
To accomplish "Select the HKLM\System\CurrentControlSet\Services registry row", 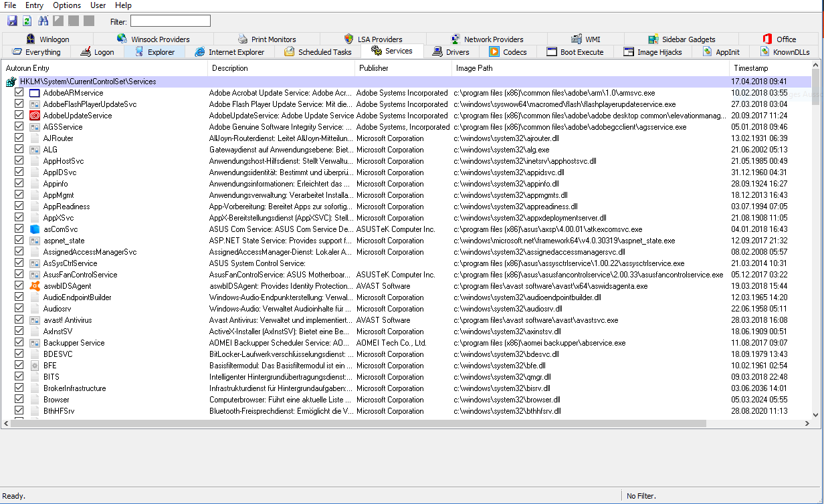I will point(406,82).
